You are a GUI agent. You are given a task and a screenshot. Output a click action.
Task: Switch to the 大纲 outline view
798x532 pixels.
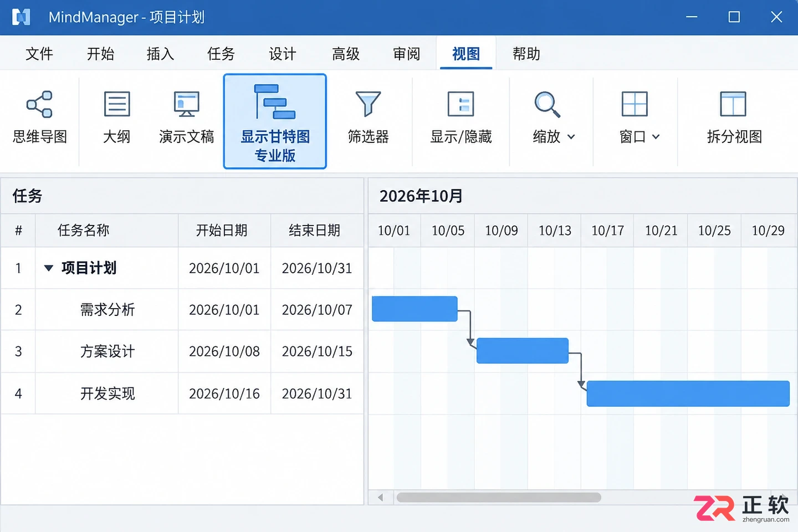pyautogui.click(x=117, y=119)
